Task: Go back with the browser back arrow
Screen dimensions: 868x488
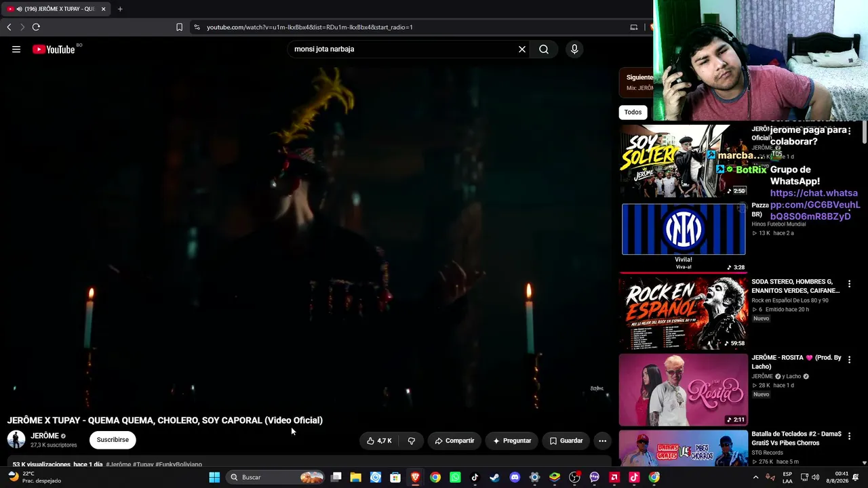Action: pos(9,27)
